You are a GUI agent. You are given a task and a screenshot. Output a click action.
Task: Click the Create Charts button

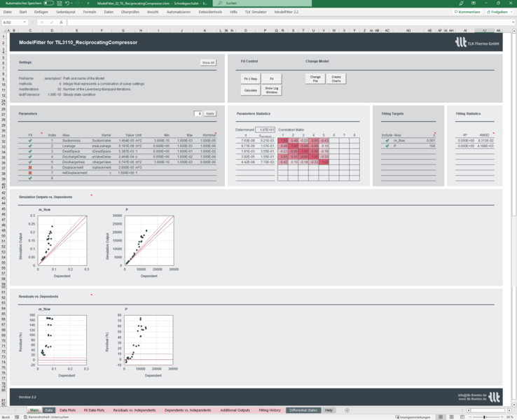[336, 78]
